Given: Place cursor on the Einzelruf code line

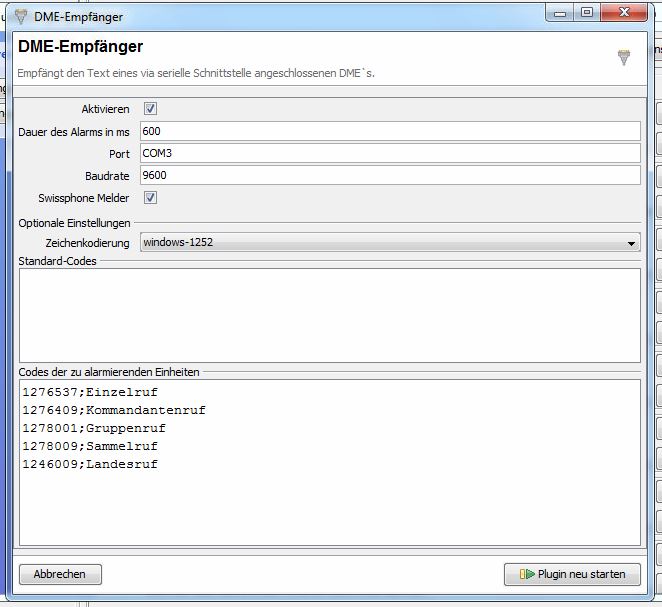Looking at the screenshot, I should [90, 392].
